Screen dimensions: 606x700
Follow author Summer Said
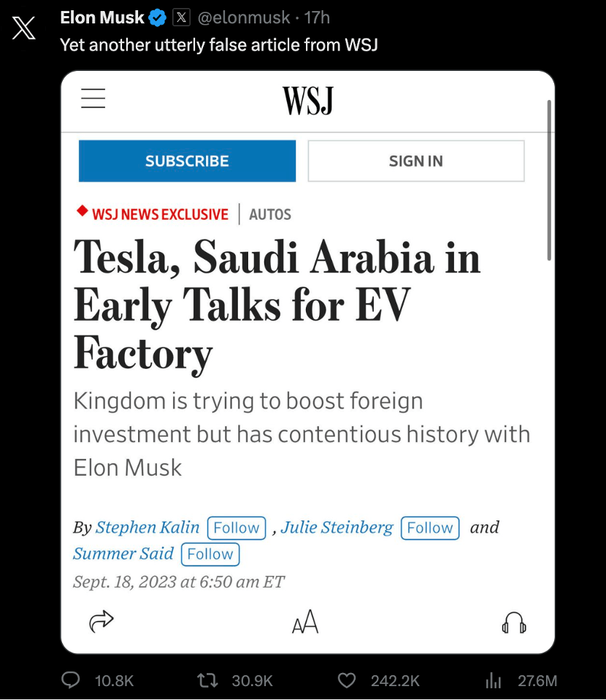210,554
